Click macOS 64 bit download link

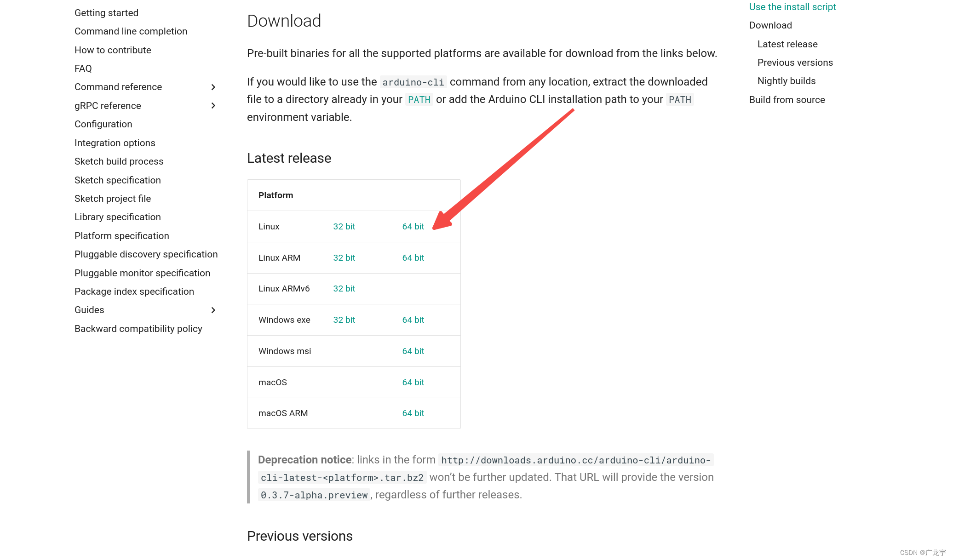[413, 382]
